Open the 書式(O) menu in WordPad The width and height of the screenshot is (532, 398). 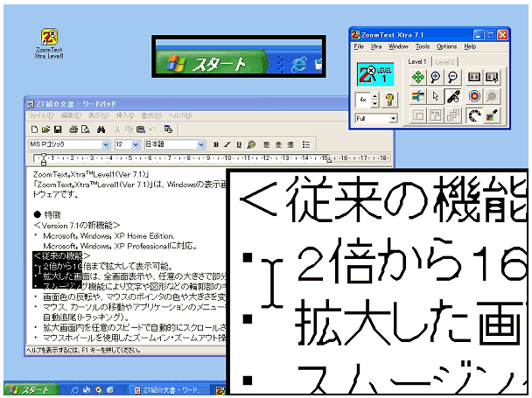(151, 115)
